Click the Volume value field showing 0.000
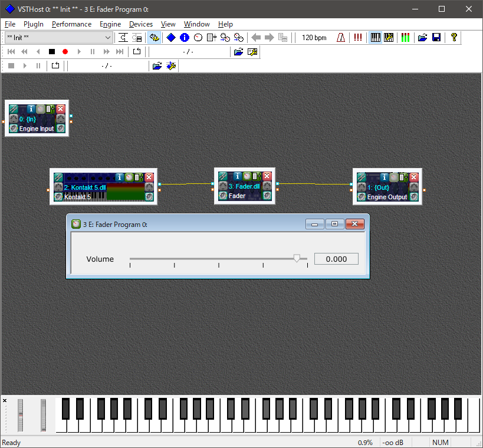 tap(336, 259)
